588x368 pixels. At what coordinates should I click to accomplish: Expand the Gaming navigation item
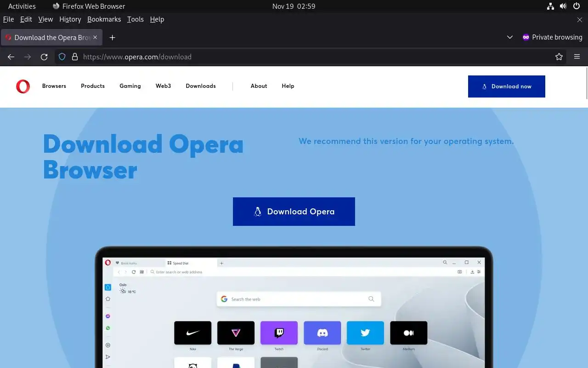click(130, 86)
